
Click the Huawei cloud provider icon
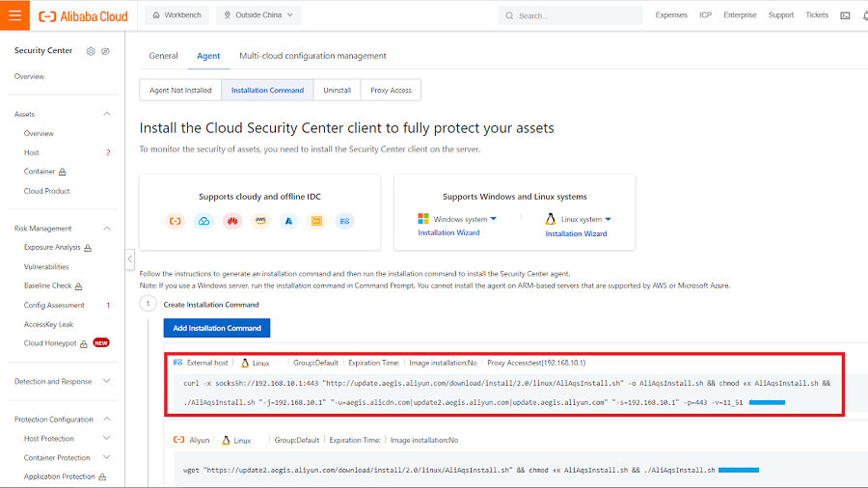231,221
